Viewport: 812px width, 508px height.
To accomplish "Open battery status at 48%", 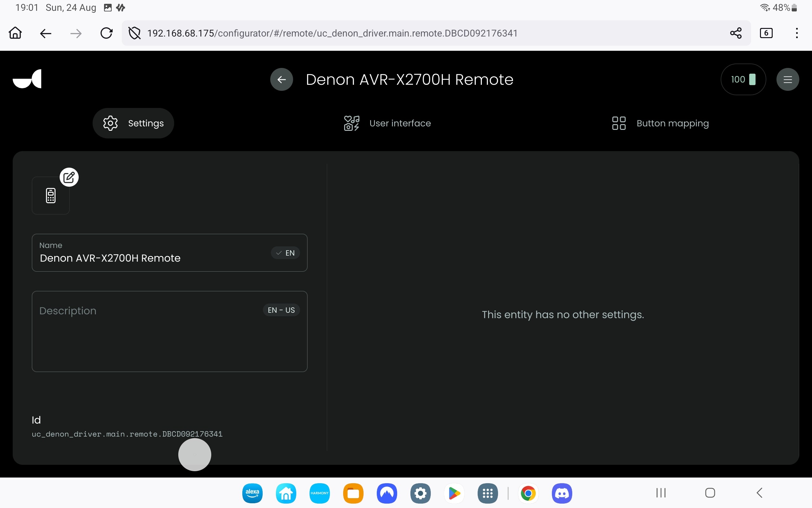I will coord(784,7).
